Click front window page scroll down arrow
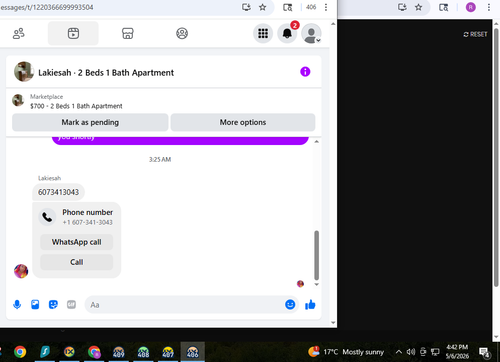 pos(333,322)
